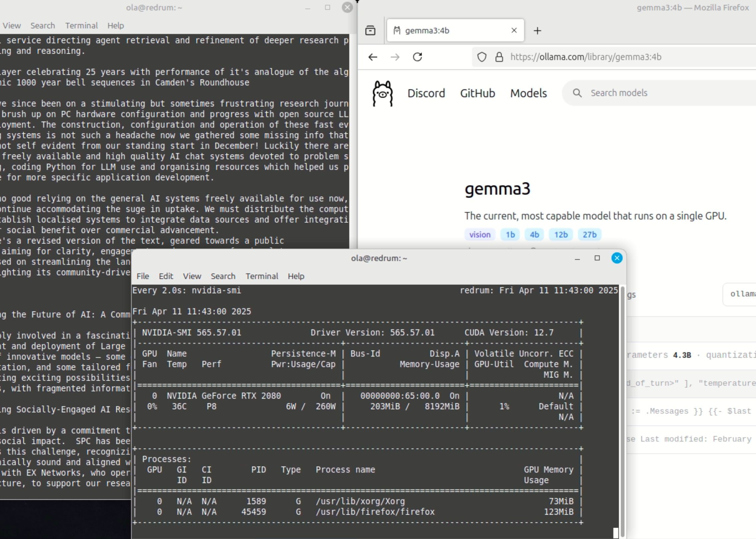Screen dimensions: 756x539
Task: Reload the gemma3:4b page
Action: pos(418,57)
